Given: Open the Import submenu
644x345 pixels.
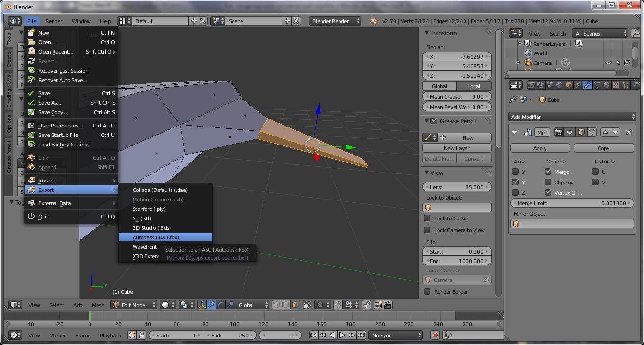Looking at the screenshot, I should 71,180.
